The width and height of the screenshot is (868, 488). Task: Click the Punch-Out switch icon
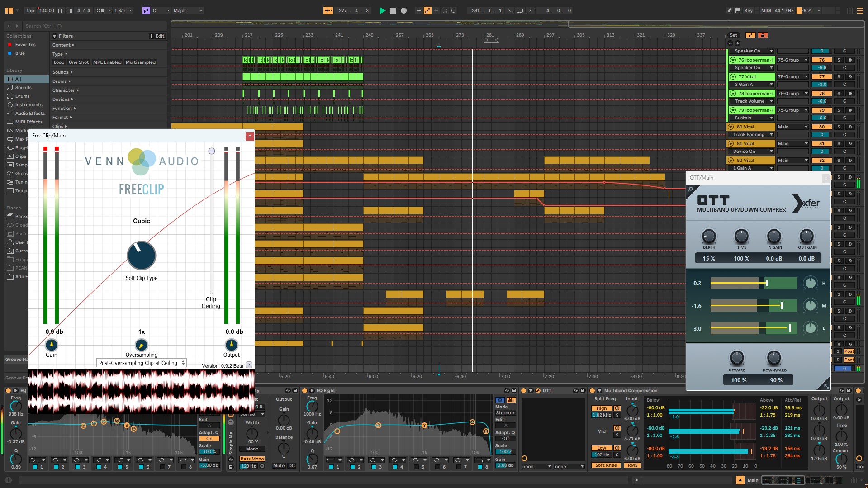[x=530, y=10]
